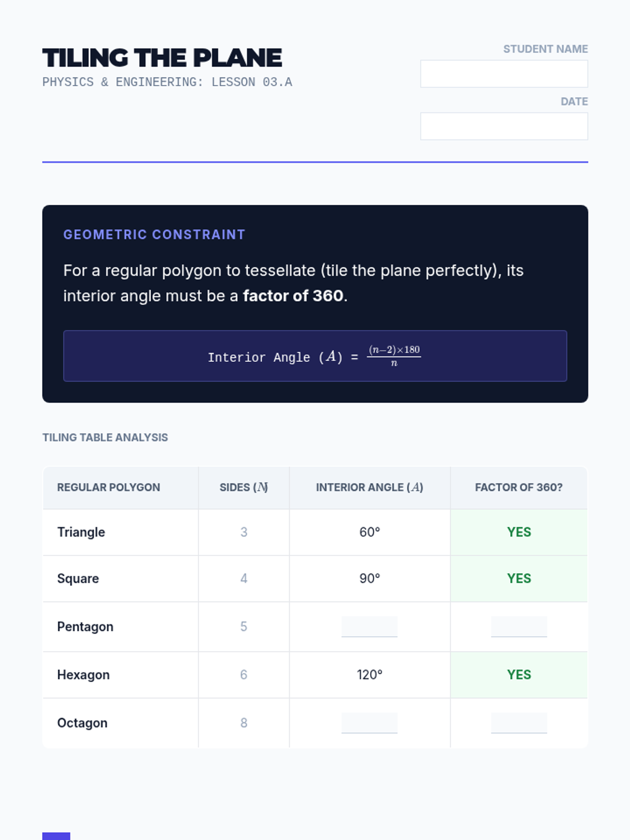Click the Geometric Constraint heading
630x840 pixels.
(154, 235)
